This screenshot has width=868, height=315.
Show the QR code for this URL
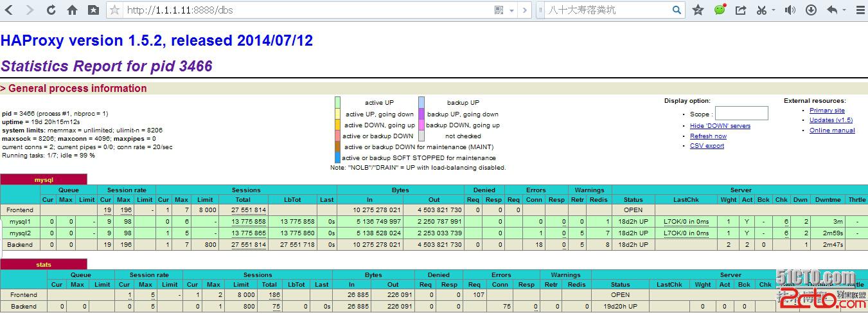point(499,10)
